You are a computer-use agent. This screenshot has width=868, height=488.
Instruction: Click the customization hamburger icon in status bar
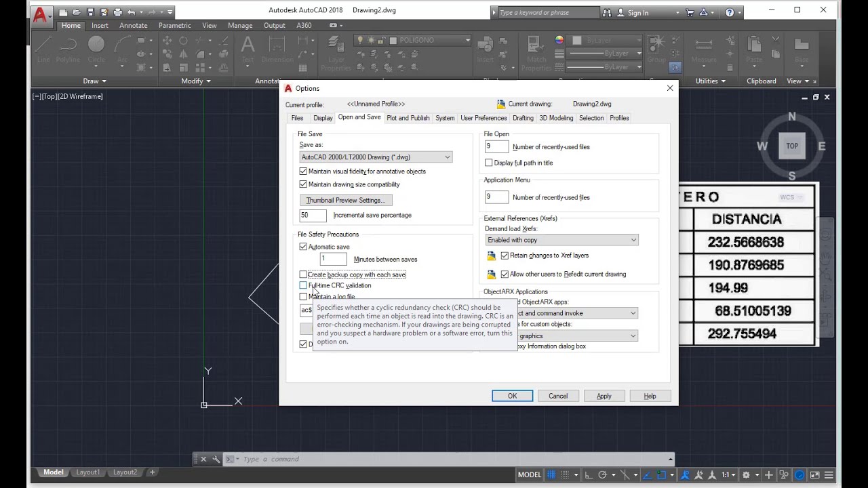tap(829, 475)
